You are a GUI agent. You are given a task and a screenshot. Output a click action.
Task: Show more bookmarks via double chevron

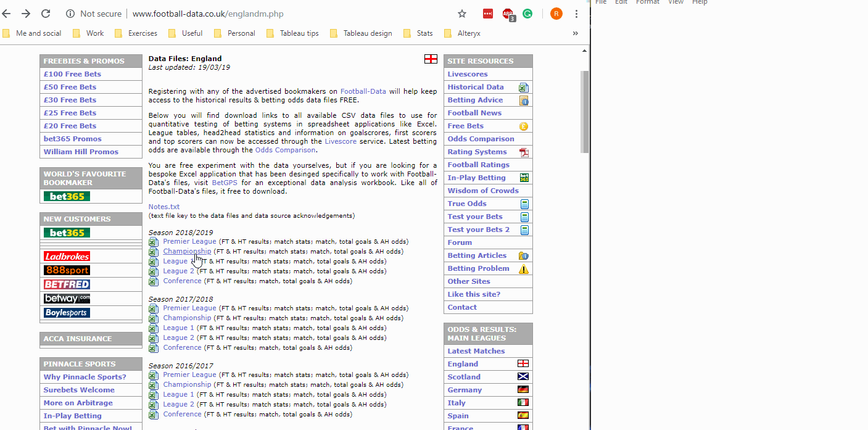pyautogui.click(x=576, y=33)
